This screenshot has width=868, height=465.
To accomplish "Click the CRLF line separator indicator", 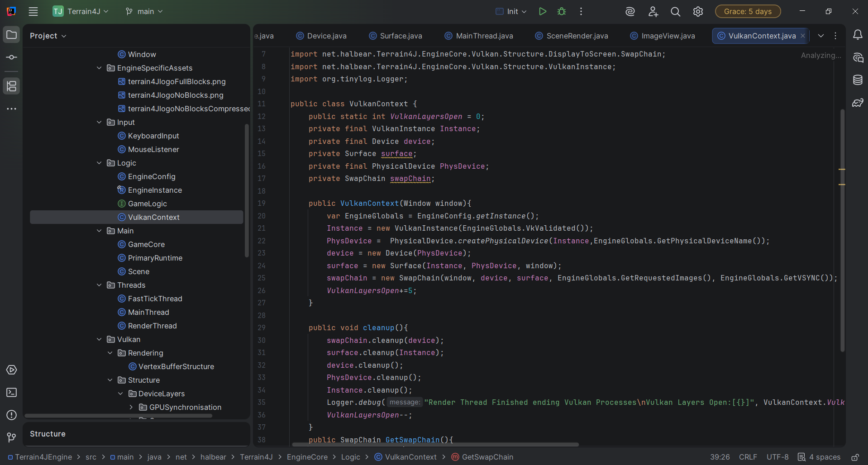I will pos(748,457).
